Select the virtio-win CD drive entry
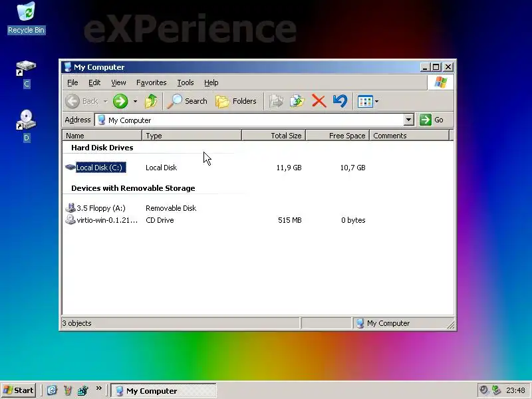532x399 pixels. click(107, 220)
